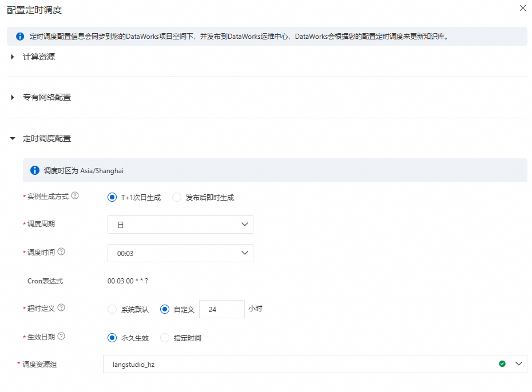Select the T+1次日生成 option
532x392 pixels.
[x=112, y=197]
